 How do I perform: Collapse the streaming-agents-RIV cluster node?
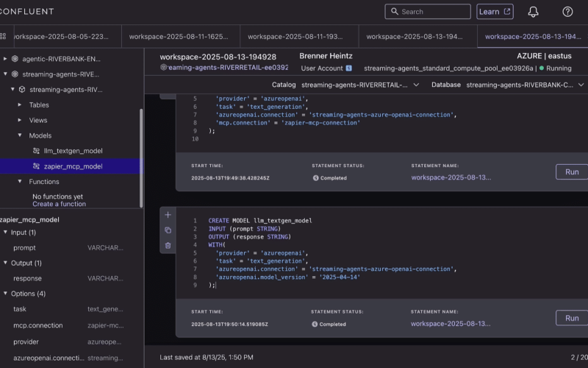(x=12, y=89)
